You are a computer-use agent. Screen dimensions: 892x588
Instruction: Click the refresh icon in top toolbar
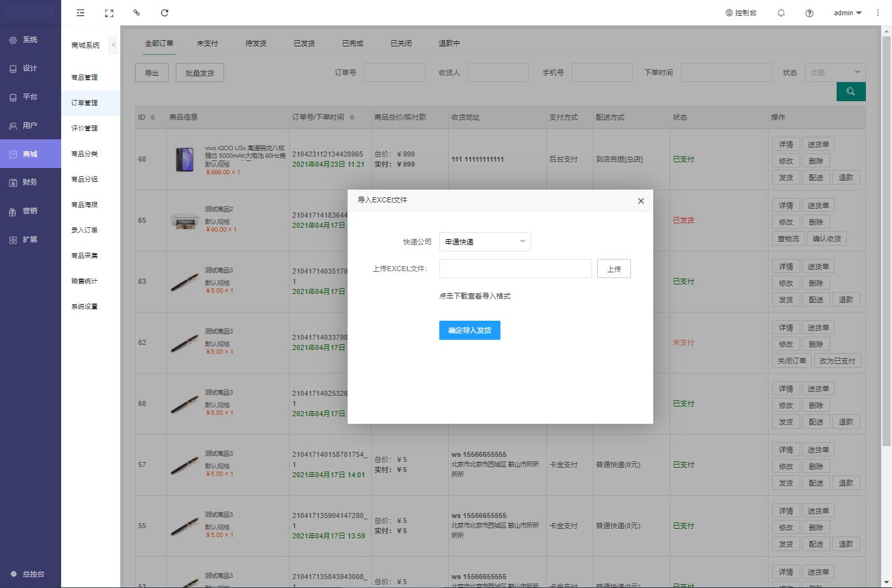[x=164, y=13]
